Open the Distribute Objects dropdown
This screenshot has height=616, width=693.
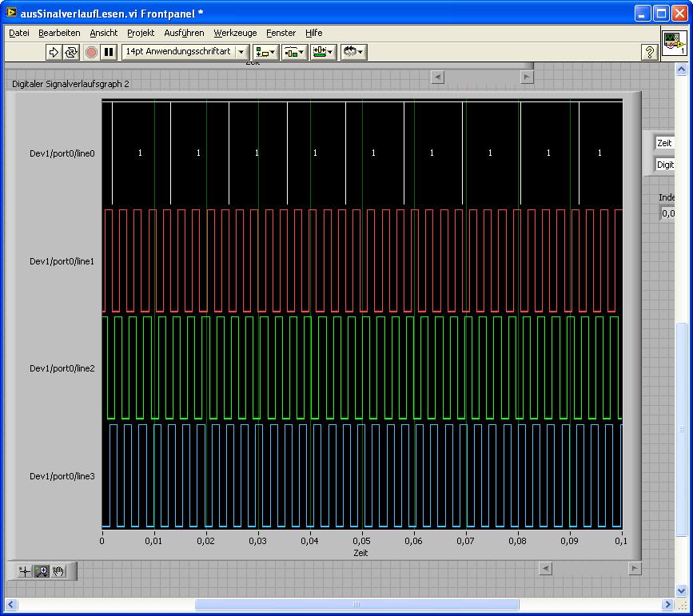tap(294, 52)
